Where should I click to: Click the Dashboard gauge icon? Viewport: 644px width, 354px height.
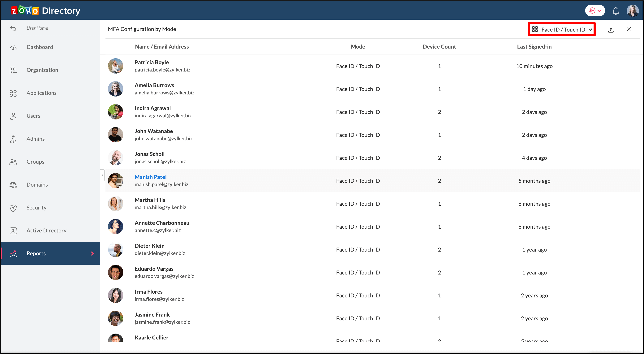13,47
